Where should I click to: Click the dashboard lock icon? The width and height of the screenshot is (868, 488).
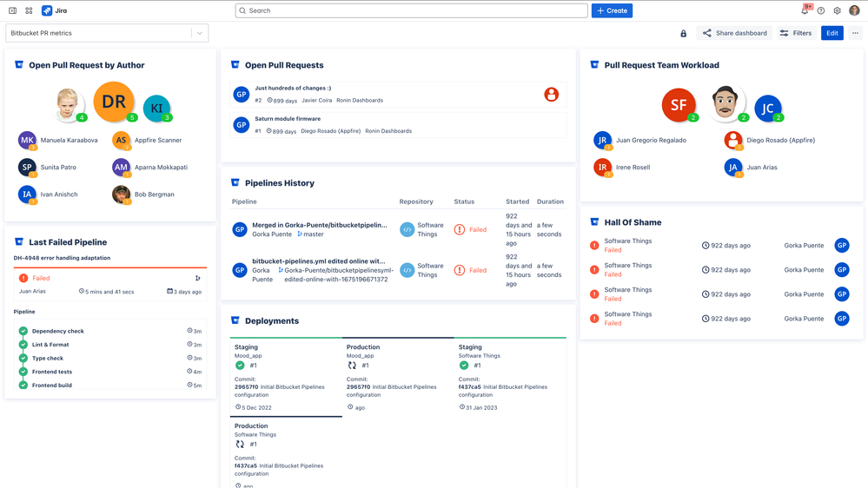[683, 33]
